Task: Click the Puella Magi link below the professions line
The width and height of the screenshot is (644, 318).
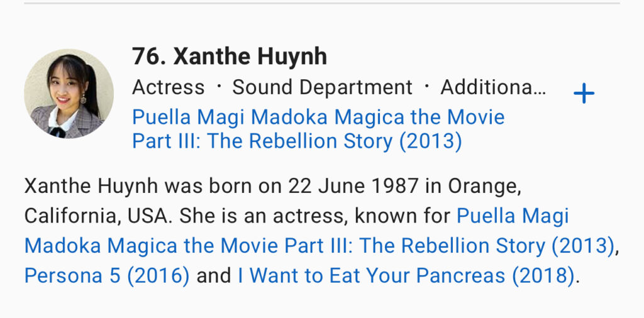Action: coord(318,129)
